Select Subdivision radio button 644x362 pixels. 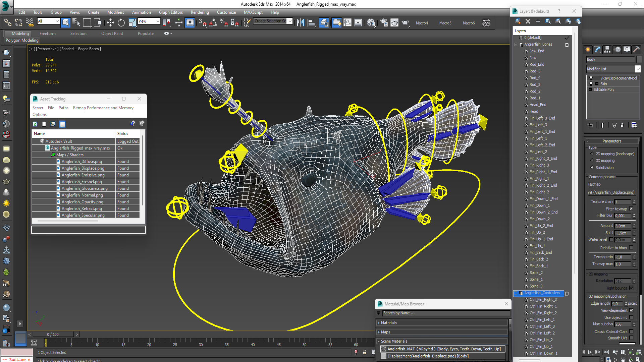(x=592, y=167)
